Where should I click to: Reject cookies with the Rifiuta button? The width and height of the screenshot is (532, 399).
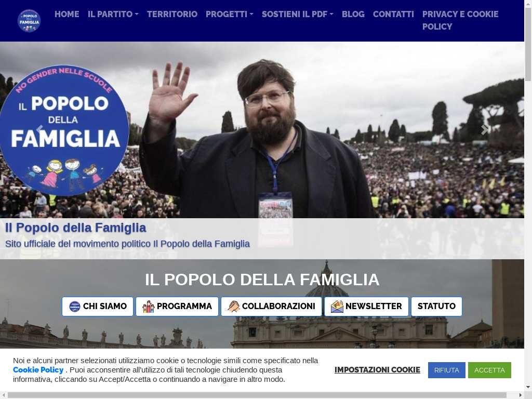click(x=446, y=370)
